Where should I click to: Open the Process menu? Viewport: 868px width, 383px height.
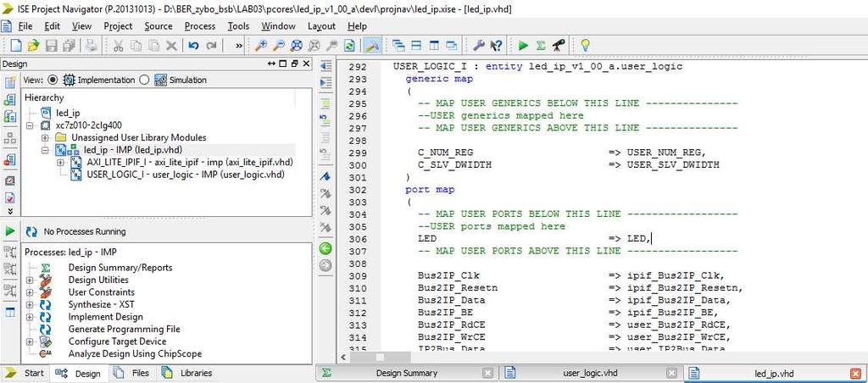coord(200,26)
